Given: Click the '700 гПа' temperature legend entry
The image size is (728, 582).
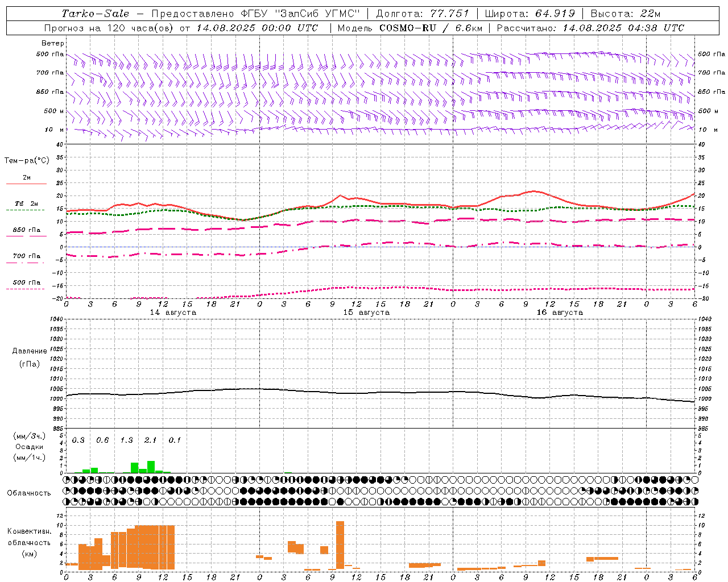Looking at the screenshot, I should pyautogui.click(x=27, y=256).
